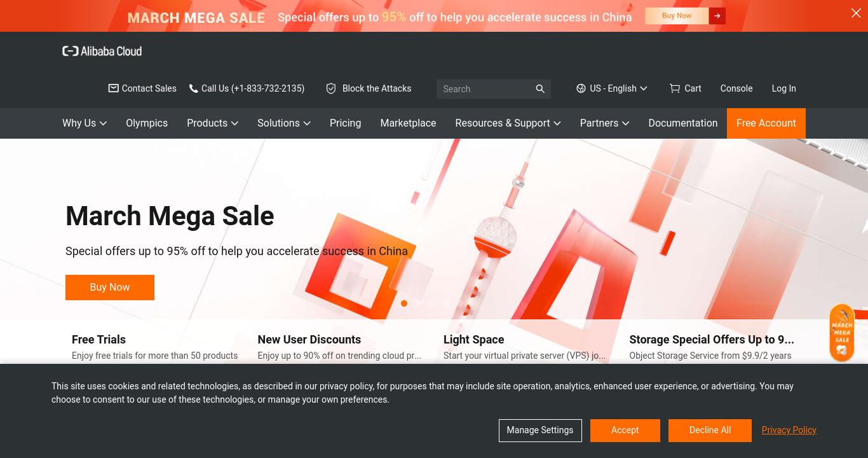Expand Resources & Support menu
Viewport: 868px width, 458px height.
pyautogui.click(x=508, y=123)
